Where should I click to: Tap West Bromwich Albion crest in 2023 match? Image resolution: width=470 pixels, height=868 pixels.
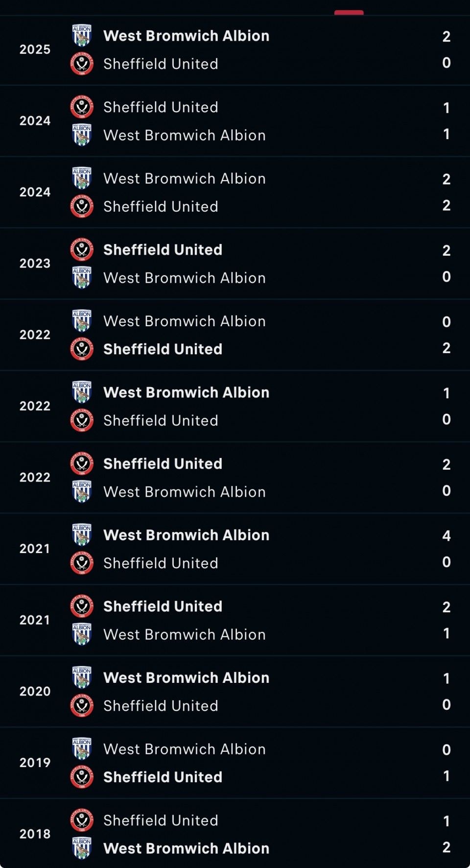point(82,278)
